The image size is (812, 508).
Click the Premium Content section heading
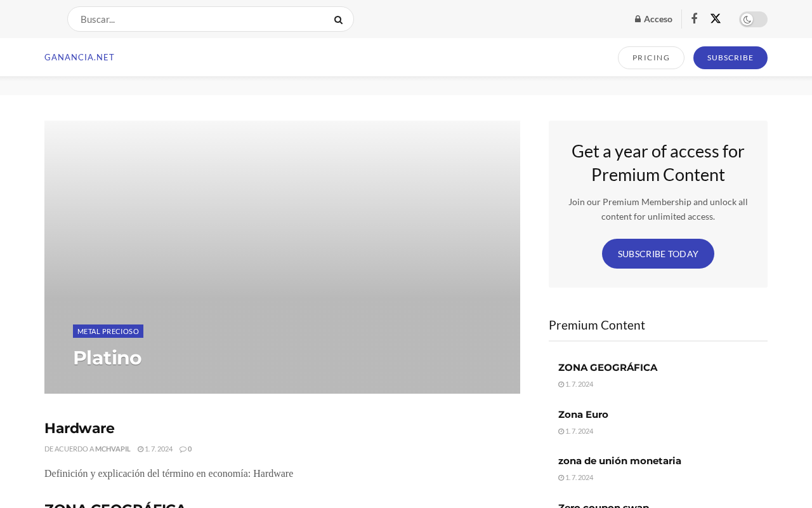pyautogui.click(x=597, y=325)
